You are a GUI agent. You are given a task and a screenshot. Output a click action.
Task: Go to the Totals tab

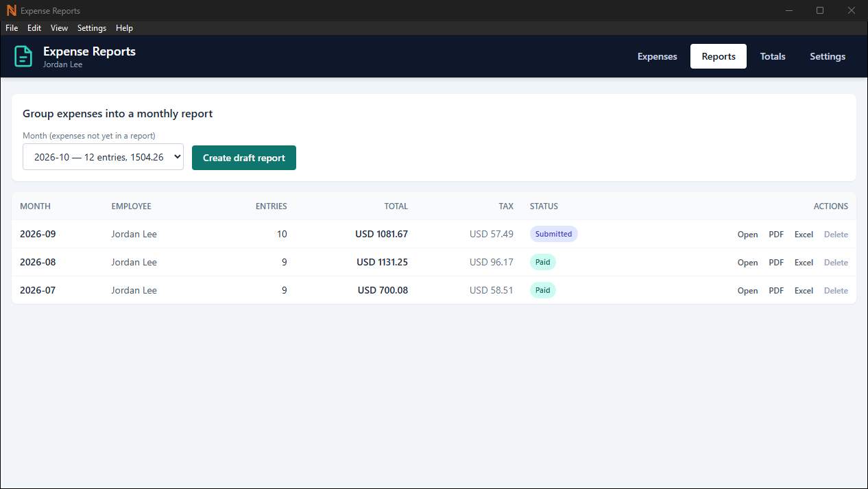tap(773, 56)
